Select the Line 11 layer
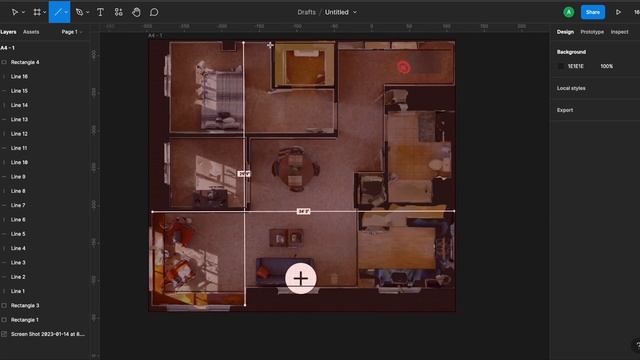 point(19,148)
